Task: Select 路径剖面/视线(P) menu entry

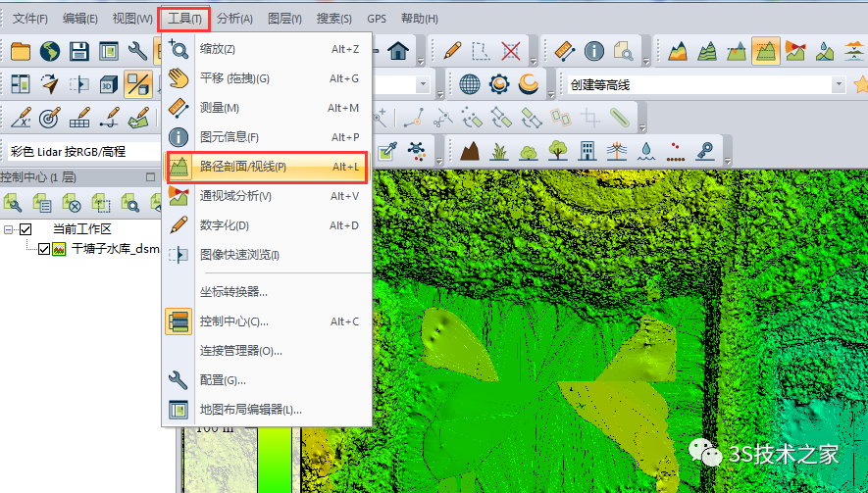Action: point(268,167)
